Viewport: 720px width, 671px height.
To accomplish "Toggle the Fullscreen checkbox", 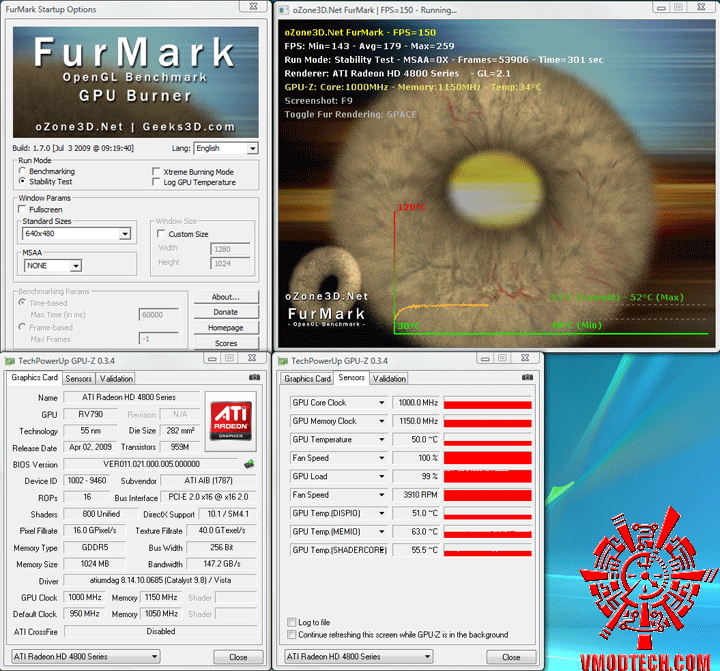I will coord(22,209).
